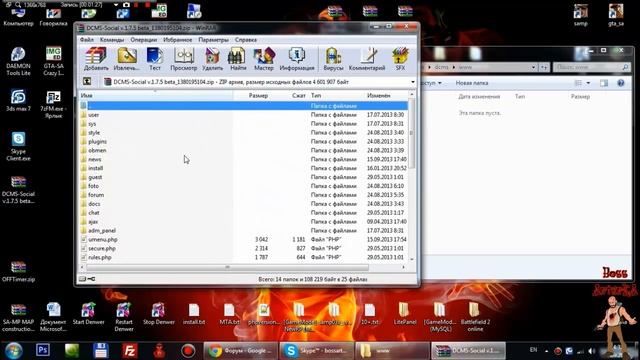Open the Комментарий (Comment) tool
Viewport: 640px width, 360px height.
367,59
